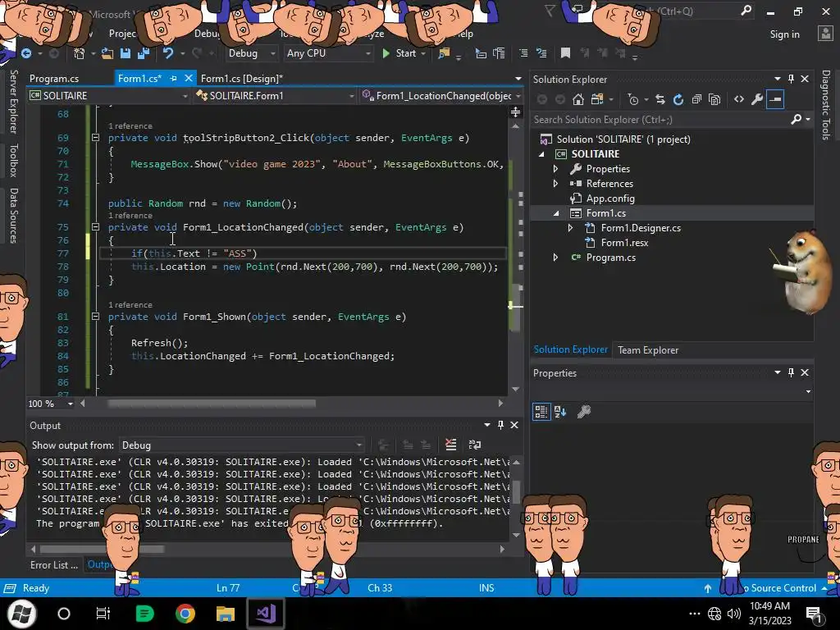This screenshot has width=840, height=630.
Task: Click the Open File folder icon
Action: click(x=107, y=53)
